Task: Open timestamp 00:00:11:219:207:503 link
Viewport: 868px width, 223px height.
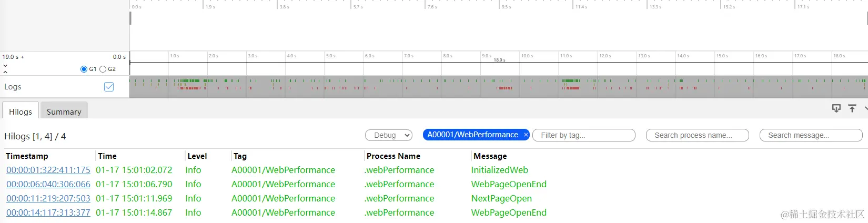Action: (x=48, y=198)
